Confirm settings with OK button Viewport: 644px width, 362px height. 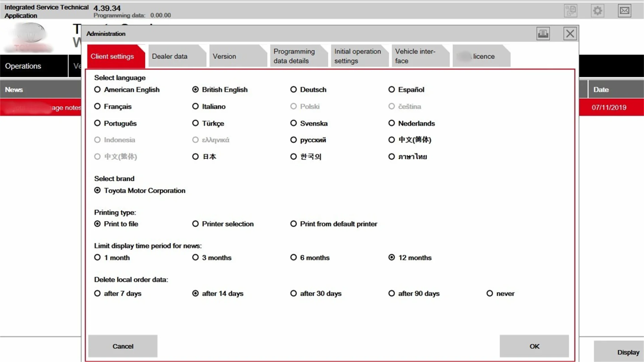534,346
